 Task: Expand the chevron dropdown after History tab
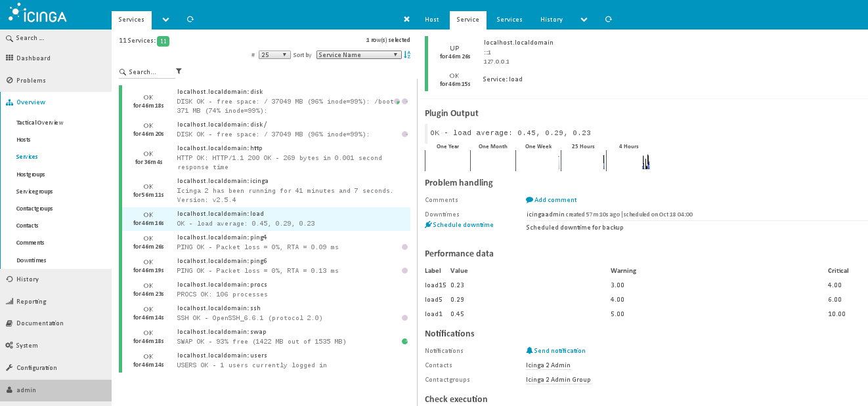coord(584,20)
